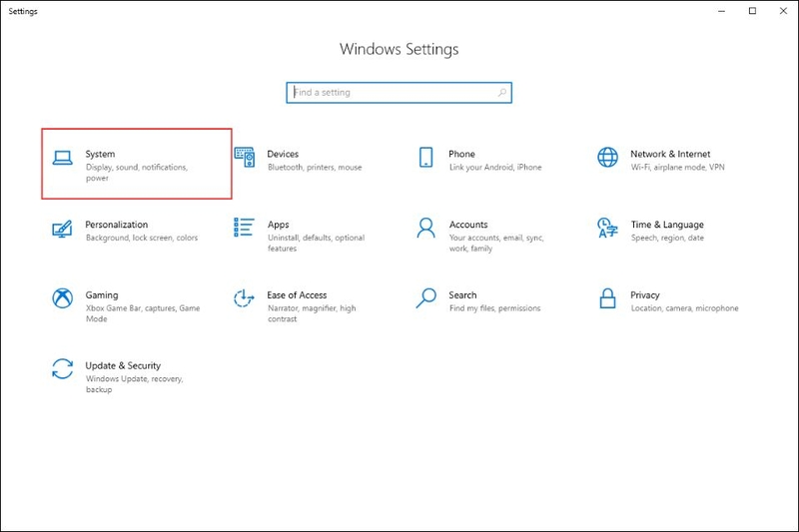This screenshot has height=532, width=799.
Task: Open the Gaming settings label
Action: coord(102,295)
